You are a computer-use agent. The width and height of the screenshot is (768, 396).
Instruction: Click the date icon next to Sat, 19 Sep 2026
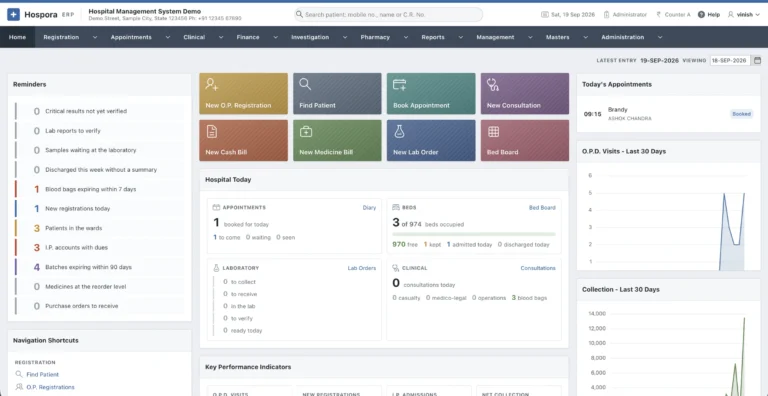tap(545, 15)
